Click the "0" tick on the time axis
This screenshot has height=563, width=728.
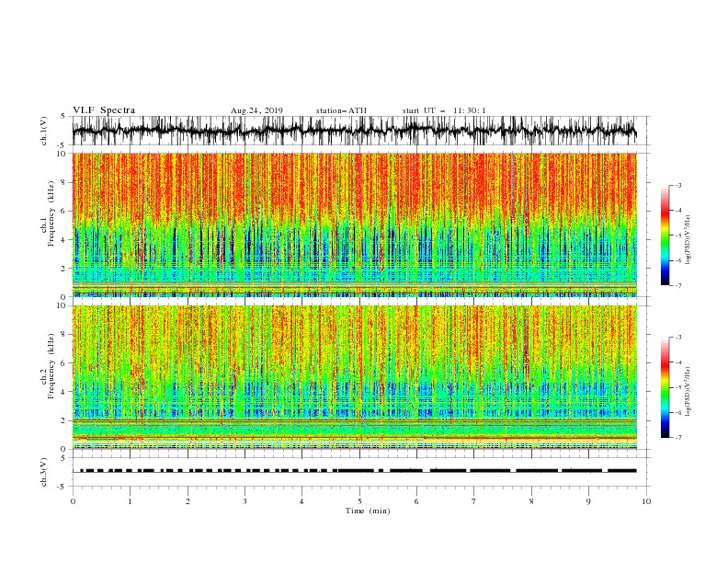pos(73,501)
